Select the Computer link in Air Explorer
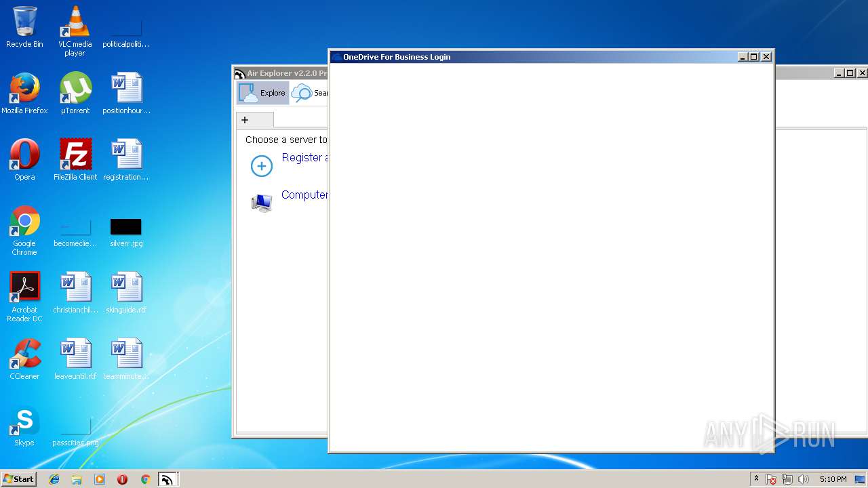The width and height of the screenshot is (868, 488). click(304, 195)
